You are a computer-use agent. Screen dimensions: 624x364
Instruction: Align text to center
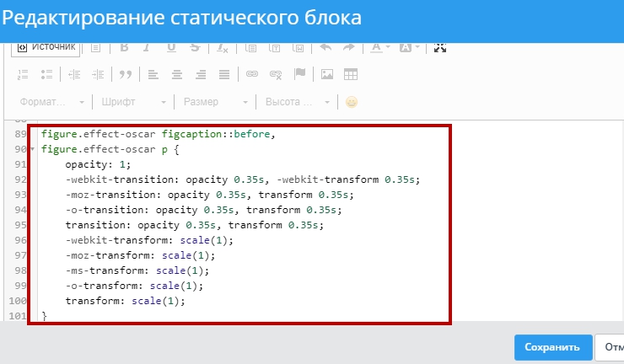(177, 74)
